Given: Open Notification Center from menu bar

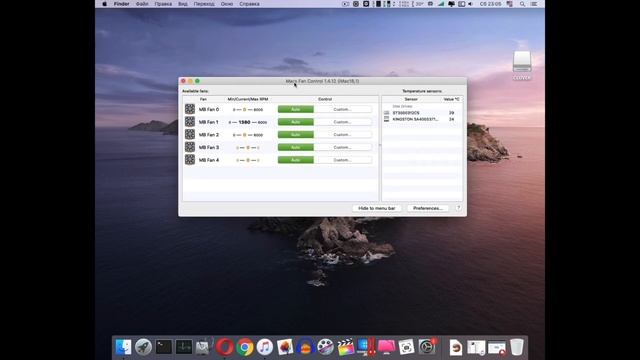Looking at the screenshot, I should point(534,4).
